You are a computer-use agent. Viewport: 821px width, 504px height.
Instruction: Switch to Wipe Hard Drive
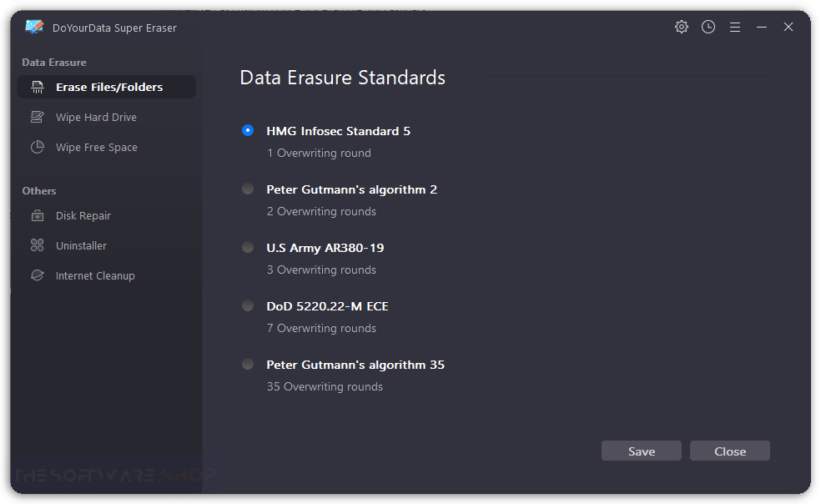(x=107, y=117)
